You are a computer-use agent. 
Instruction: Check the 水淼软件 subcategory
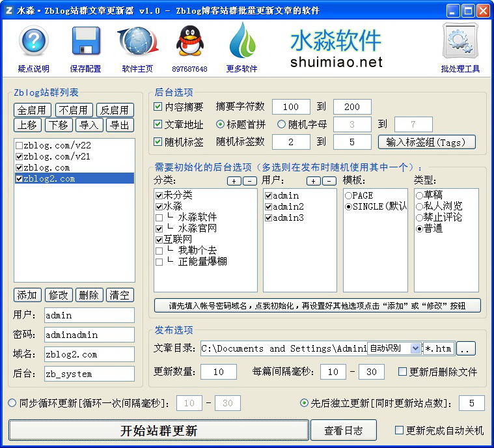point(159,217)
